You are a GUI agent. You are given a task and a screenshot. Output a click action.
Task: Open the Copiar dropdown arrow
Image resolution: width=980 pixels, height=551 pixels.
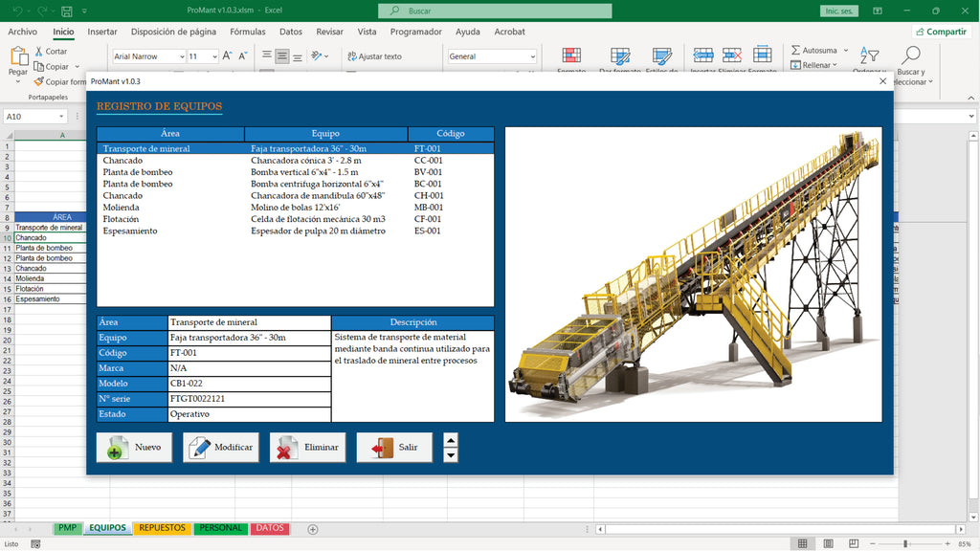point(78,67)
